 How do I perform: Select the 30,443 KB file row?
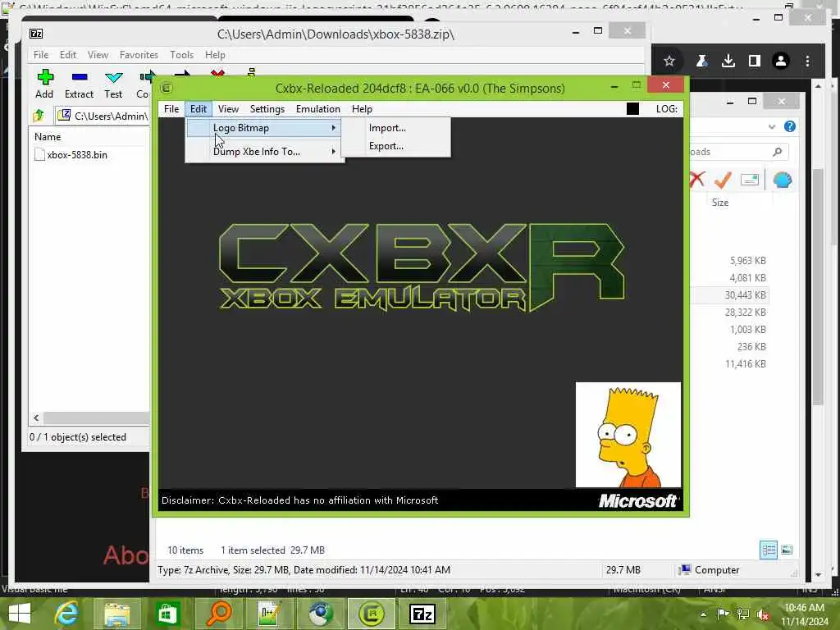point(729,295)
